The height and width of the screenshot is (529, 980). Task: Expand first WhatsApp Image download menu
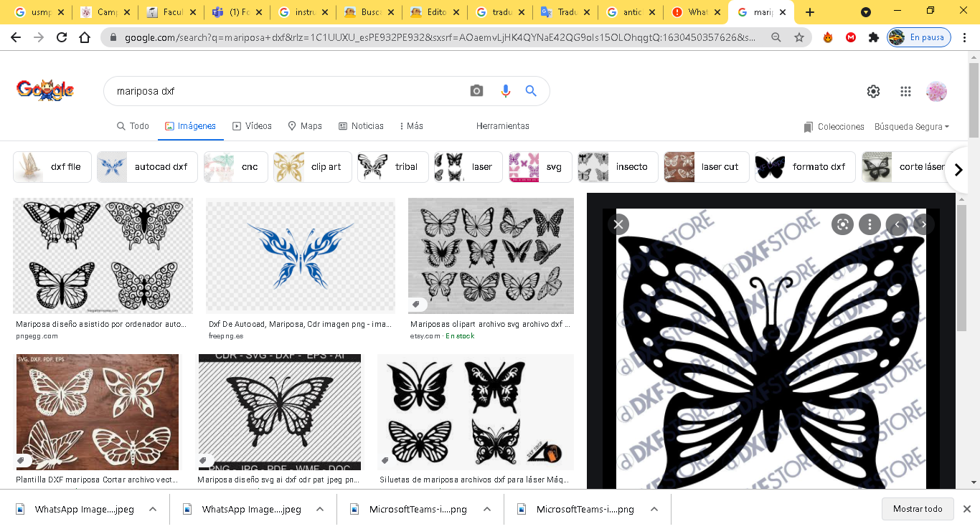tap(153, 509)
